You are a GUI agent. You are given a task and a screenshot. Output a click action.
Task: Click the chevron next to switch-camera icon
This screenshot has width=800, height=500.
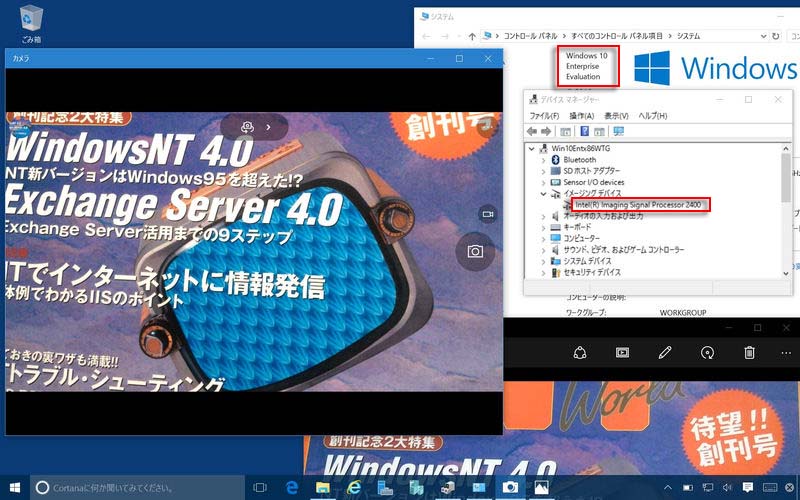point(268,127)
